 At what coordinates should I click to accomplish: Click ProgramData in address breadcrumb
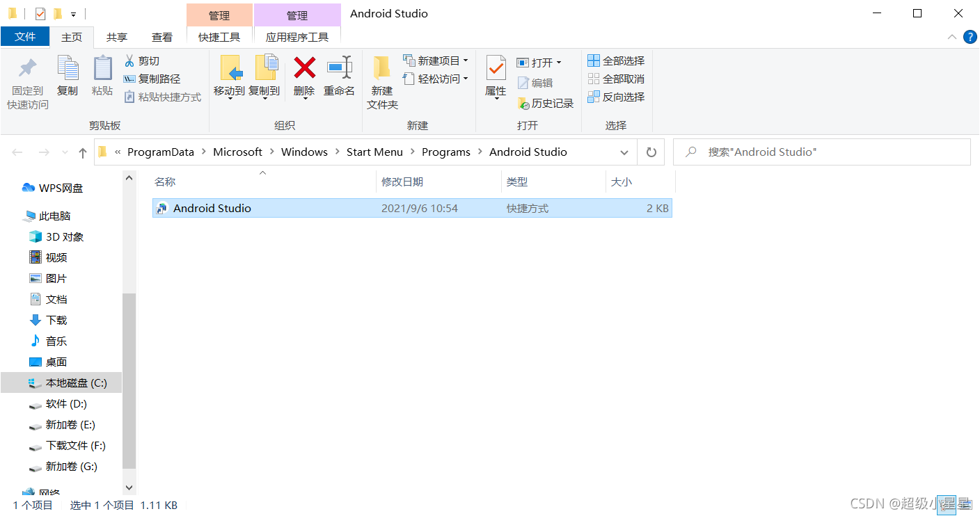(161, 152)
